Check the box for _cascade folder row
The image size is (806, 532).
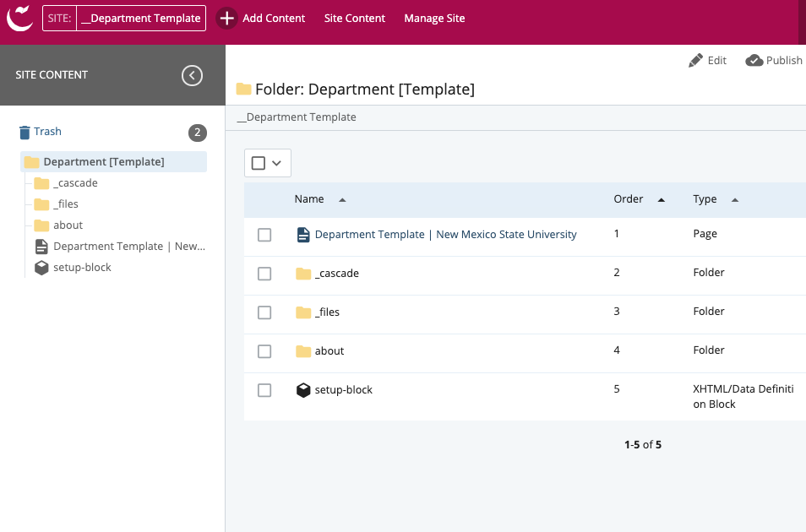[x=264, y=274]
